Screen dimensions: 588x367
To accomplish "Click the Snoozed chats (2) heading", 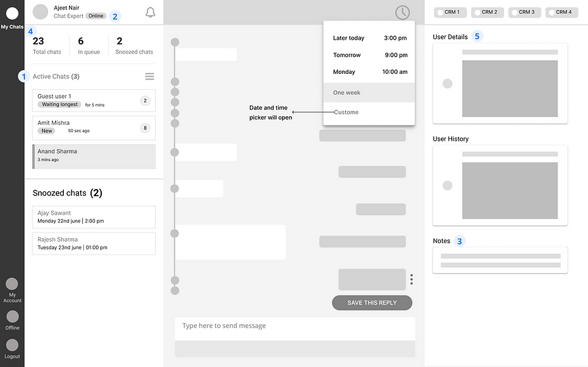I will (x=67, y=193).
